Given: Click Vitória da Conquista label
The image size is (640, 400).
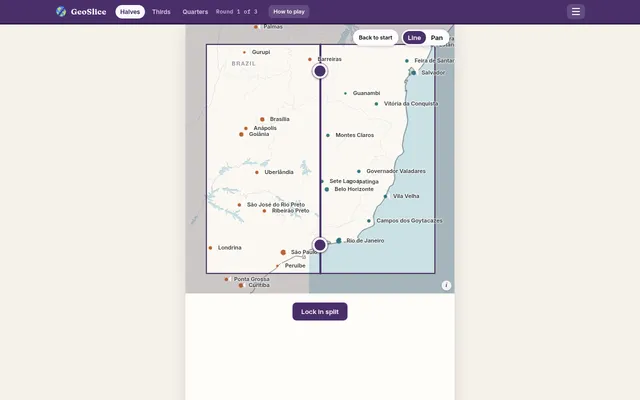Looking at the screenshot, I should tap(411, 104).
